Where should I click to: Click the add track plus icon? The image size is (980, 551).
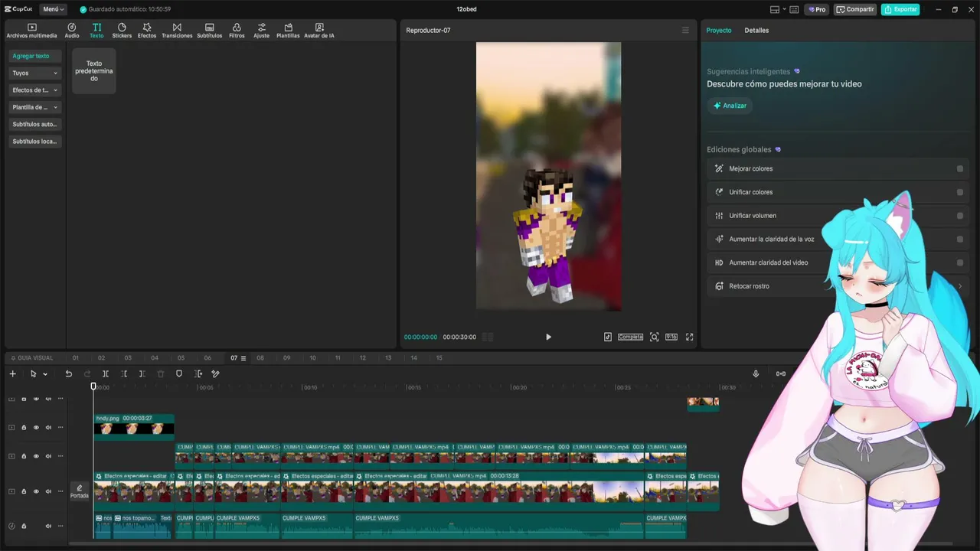(12, 373)
